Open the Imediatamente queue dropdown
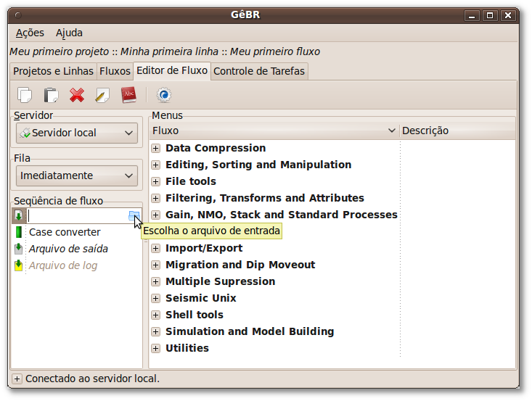 [77, 175]
